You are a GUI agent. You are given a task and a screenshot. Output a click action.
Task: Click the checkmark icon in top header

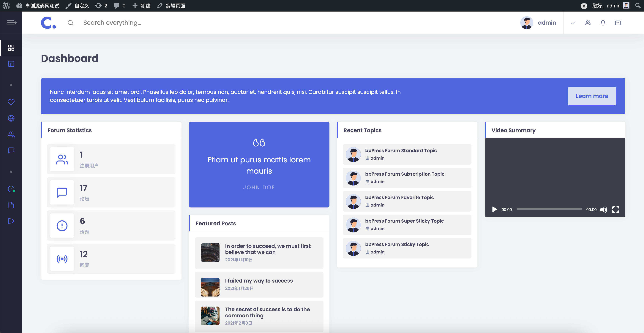click(573, 23)
